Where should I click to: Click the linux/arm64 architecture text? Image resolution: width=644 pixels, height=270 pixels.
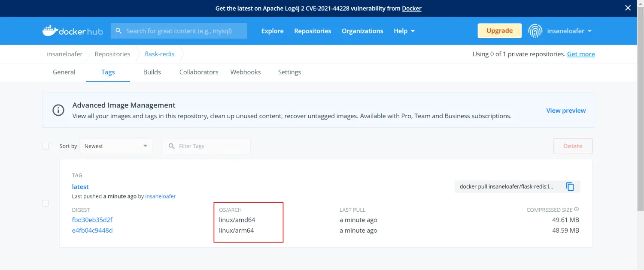tap(237, 230)
